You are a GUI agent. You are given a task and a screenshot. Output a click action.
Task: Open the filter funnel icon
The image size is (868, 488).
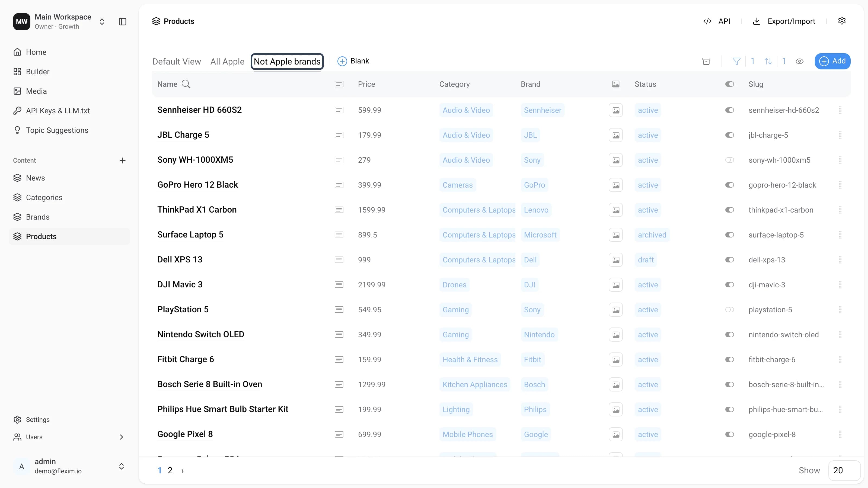737,61
